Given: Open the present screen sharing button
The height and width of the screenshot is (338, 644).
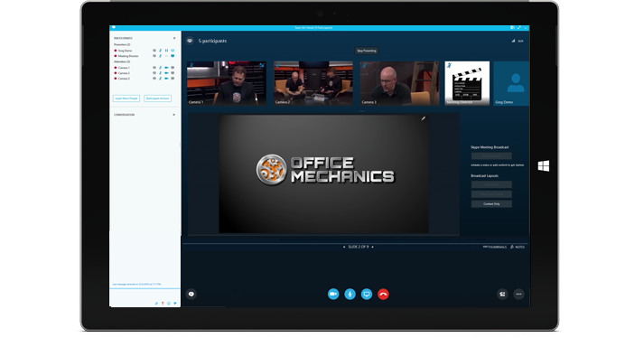Looking at the screenshot, I should pos(367,294).
